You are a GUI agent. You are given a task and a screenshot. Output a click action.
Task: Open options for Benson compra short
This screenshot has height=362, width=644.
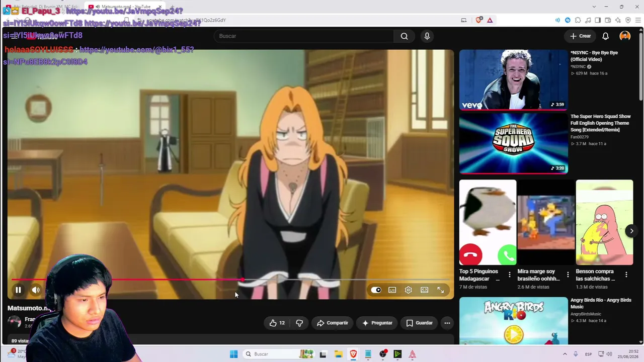pos(626,275)
